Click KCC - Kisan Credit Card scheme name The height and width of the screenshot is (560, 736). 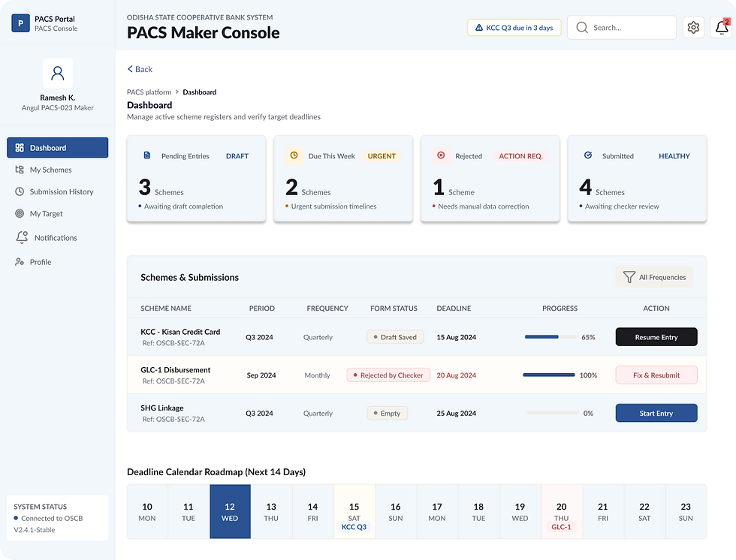(180, 332)
